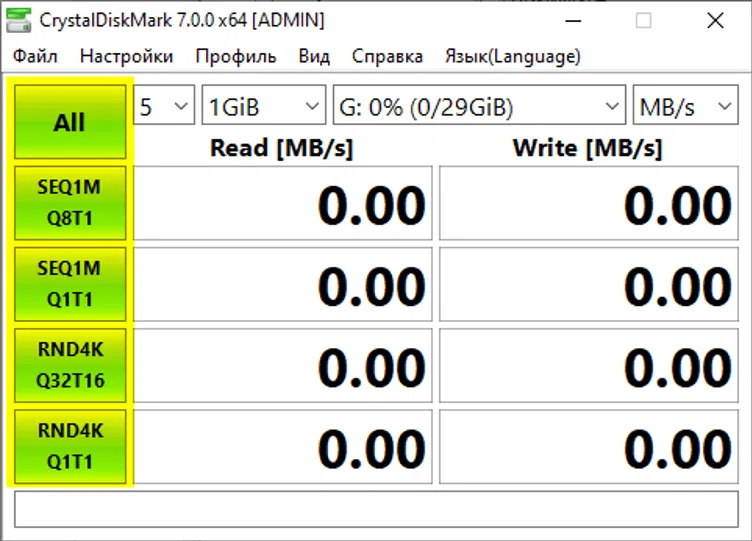Image resolution: width=752 pixels, height=541 pixels.
Task: Start the SEQ1M Q1T1 test
Action: 70,284
